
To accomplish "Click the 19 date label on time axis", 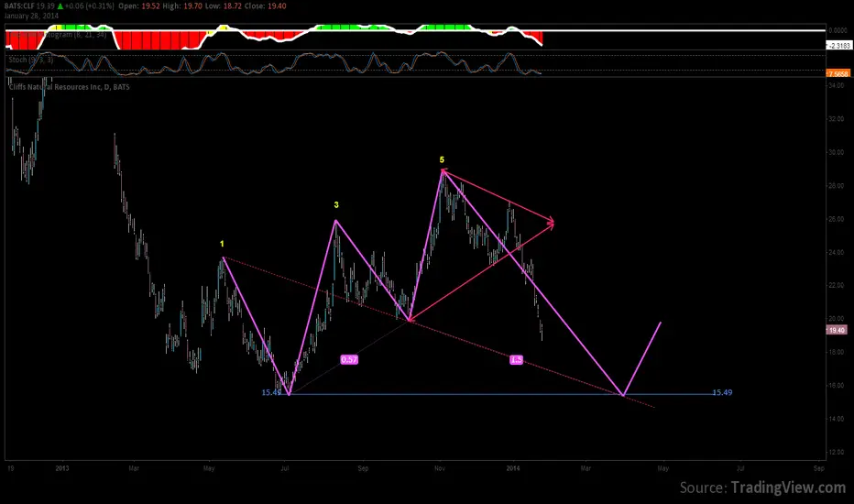I will pos(11,468).
